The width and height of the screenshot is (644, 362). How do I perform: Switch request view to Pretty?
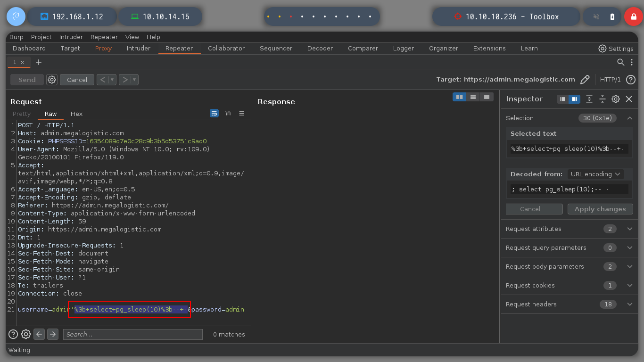22,114
